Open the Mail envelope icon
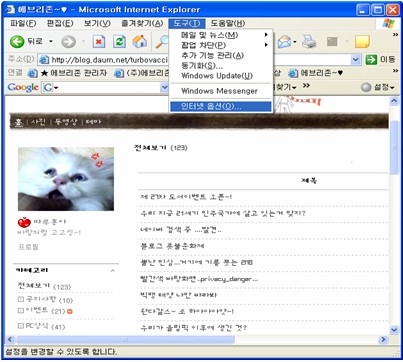Viewport: 403px width, 362px height. (284, 42)
